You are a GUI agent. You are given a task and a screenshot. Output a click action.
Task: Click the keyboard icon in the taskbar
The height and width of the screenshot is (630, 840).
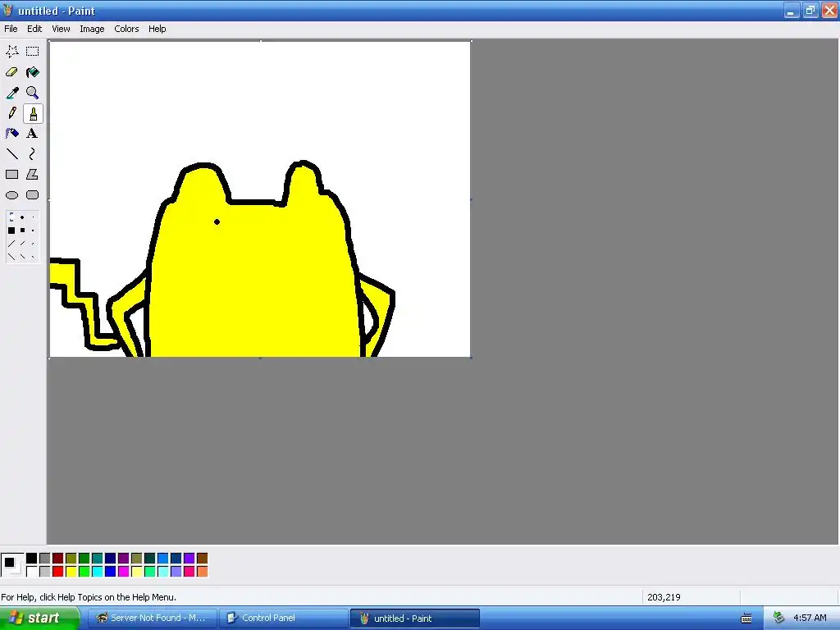(746, 619)
